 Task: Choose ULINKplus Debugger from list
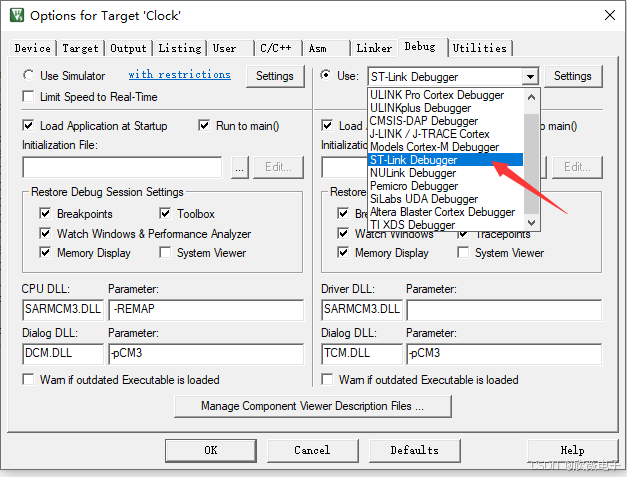pyautogui.click(x=445, y=108)
